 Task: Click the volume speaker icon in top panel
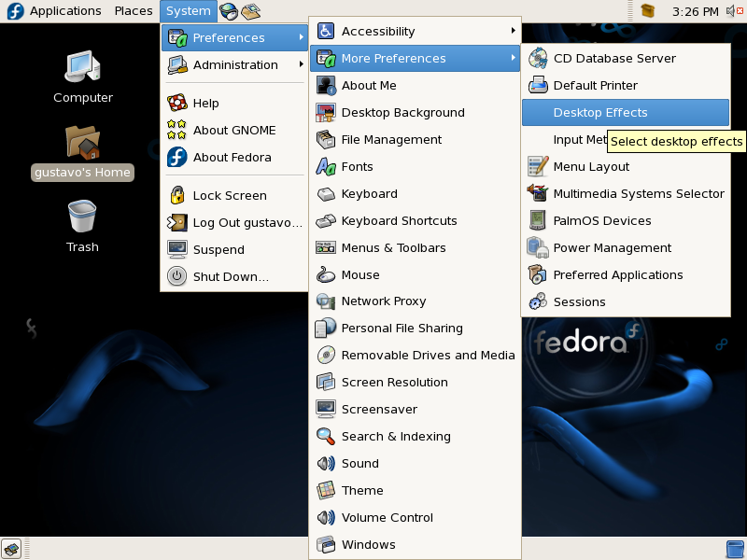732,11
